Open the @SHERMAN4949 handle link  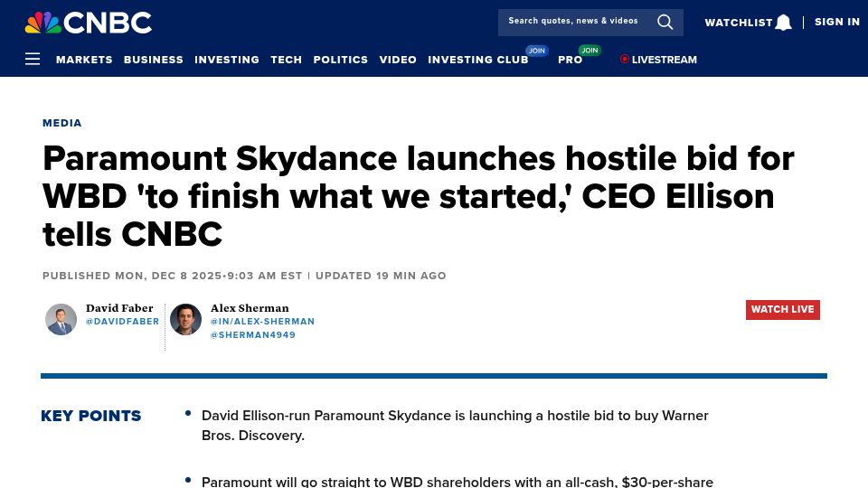pos(253,334)
